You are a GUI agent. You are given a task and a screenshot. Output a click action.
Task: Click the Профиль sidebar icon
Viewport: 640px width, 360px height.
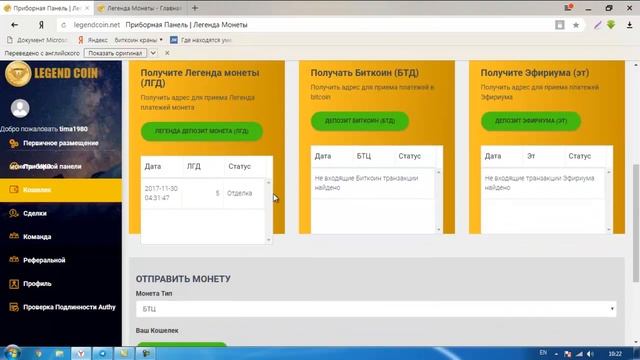click(x=14, y=284)
